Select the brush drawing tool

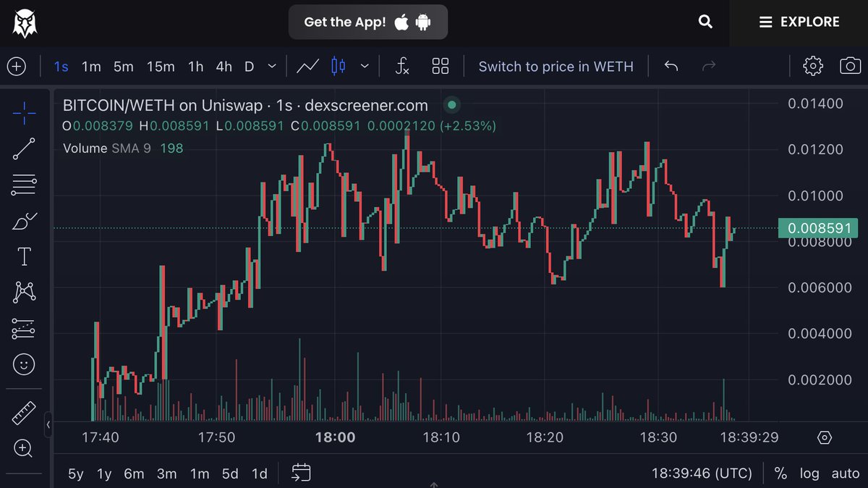coord(24,221)
